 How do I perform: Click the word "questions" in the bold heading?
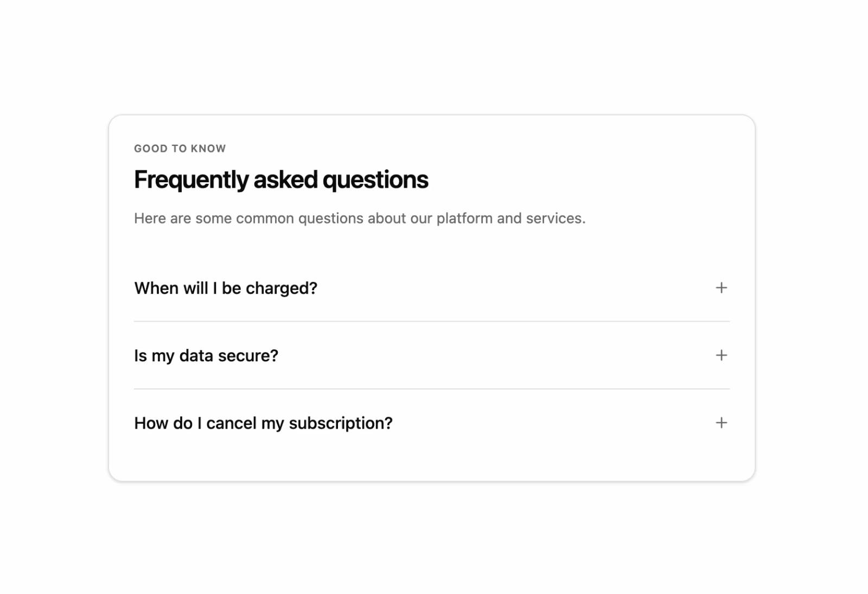[375, 180]
